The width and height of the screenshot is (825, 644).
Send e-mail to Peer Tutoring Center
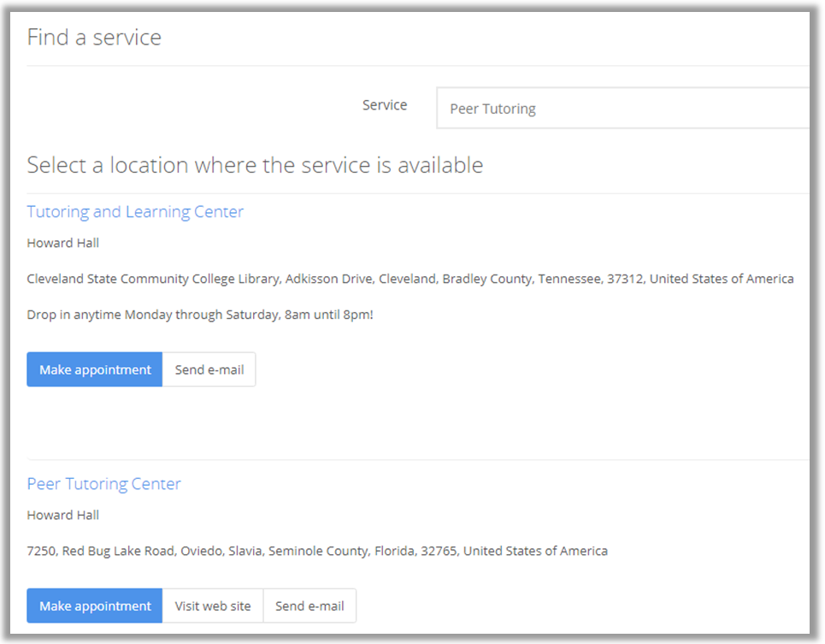tap(309, 606)
